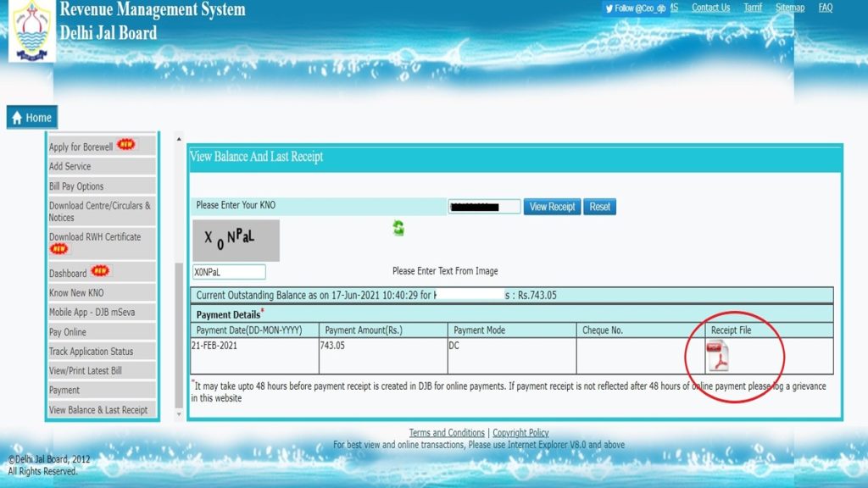Click the Twitter bird follow icon
The image size is (868, 488).
[609, 8]
